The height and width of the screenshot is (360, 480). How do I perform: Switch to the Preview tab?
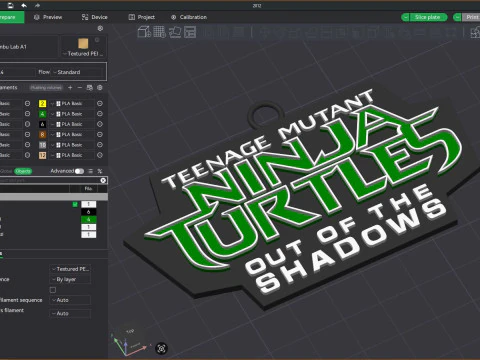coord(48,17)
